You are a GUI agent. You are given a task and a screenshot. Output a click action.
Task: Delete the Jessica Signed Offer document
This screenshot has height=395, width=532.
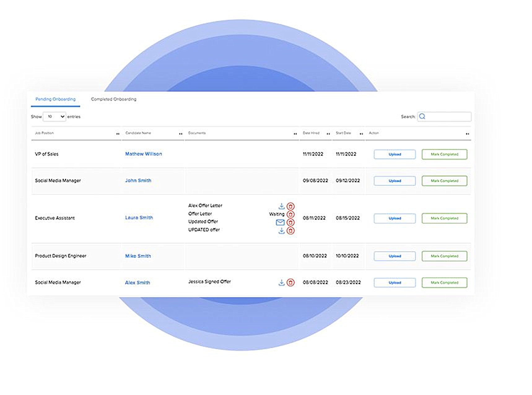click(290, 282)
